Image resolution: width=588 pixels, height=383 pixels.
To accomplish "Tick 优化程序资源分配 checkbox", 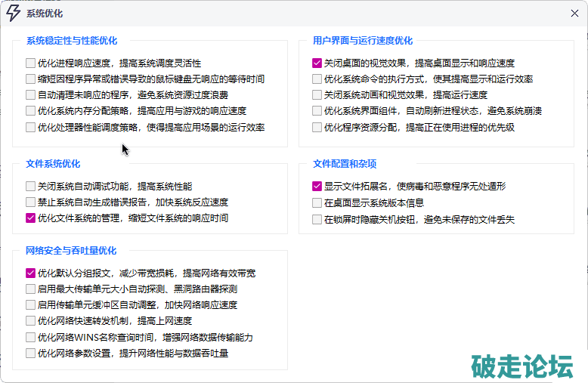I will 317,127.
